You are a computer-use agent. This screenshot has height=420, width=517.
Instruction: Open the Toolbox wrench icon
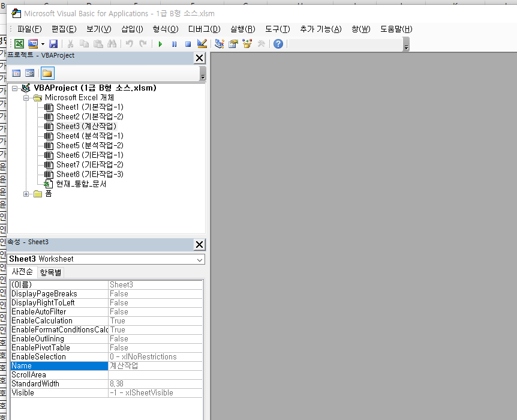coord(261,44)
